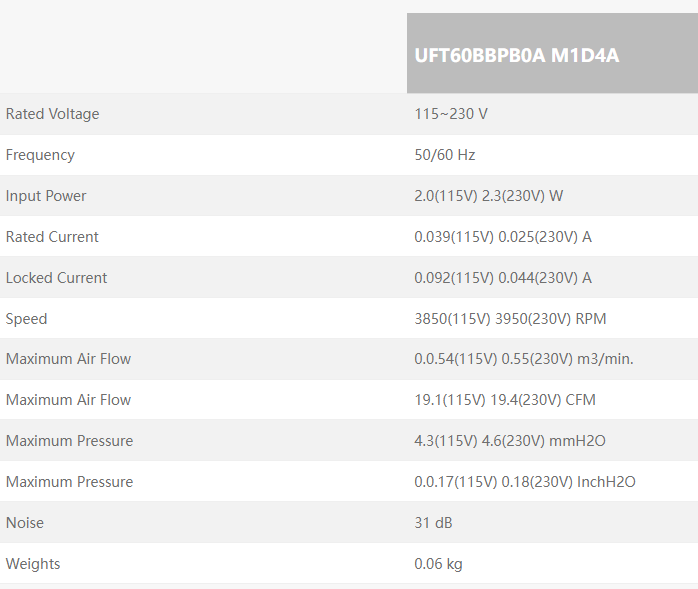This screenshot has width=698, height=589.
Task: Click the 2.0(115V) 2.3(230V) W value
Action: (x=488, y=196)
